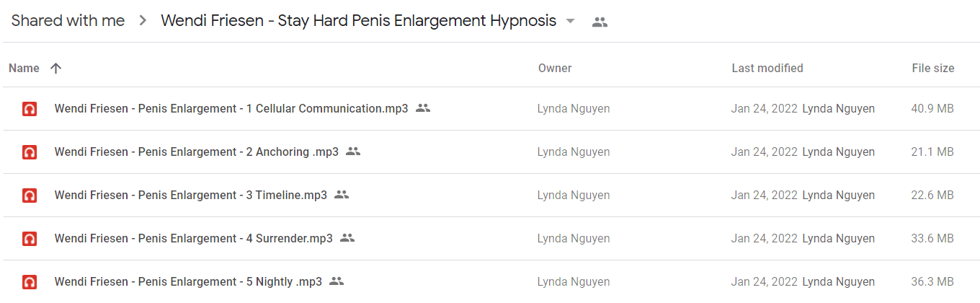Click shared icon next to 4 Surrender.mp3

click(347, 238)
